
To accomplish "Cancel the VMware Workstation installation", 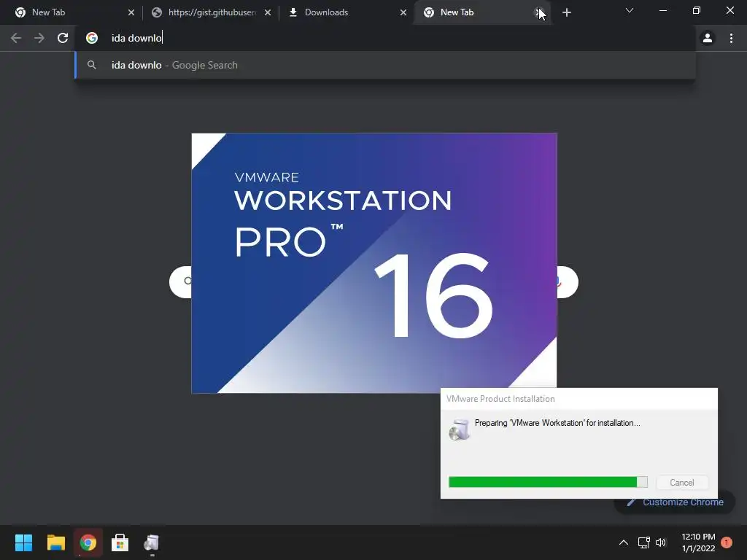I will pyautogui.click(x=682, y=483).
